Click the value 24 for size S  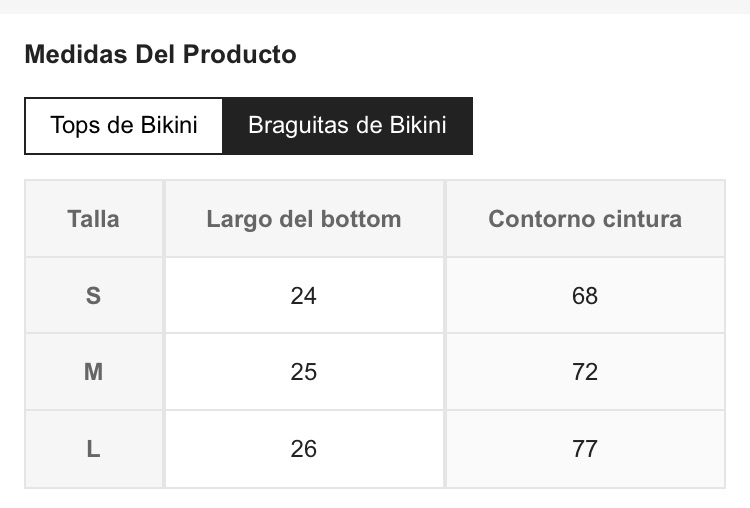coord(304,295)
